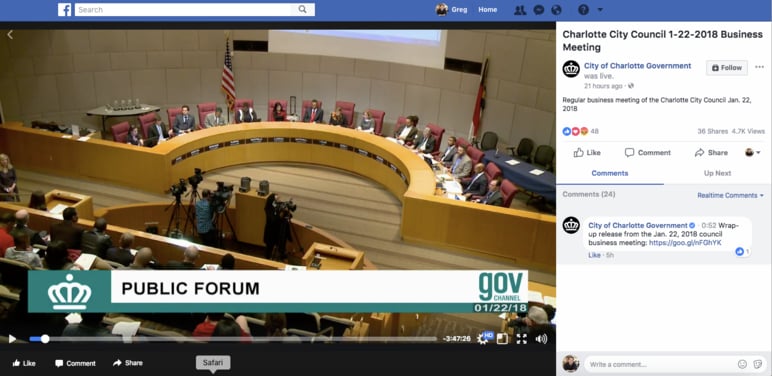
Task: Open Messenger messages icon
Action: [539, 10]
